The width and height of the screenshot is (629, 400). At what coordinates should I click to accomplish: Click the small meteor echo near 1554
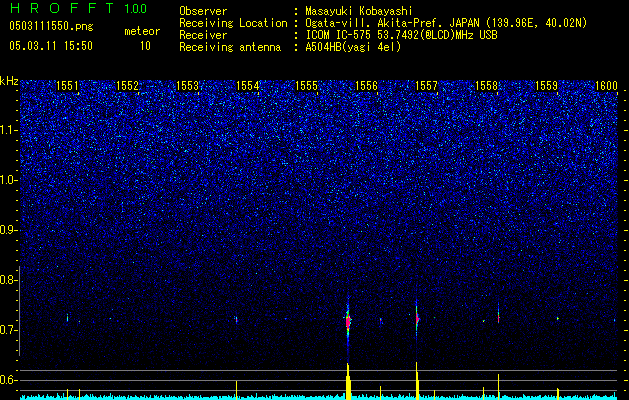pos(236,320)
